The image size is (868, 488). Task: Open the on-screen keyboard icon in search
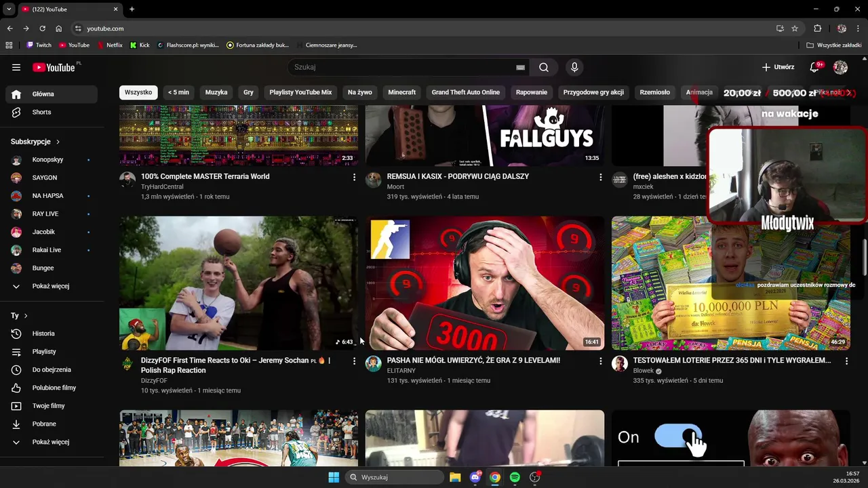coord(520,67)
